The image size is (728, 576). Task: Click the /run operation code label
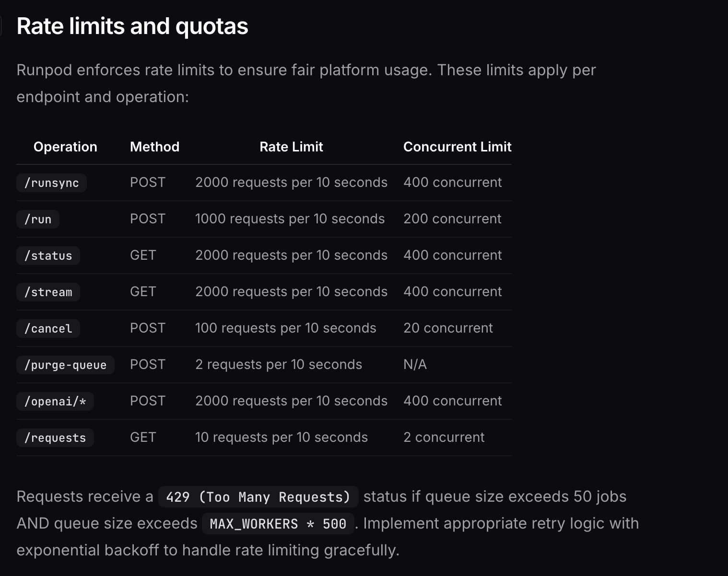38,219
